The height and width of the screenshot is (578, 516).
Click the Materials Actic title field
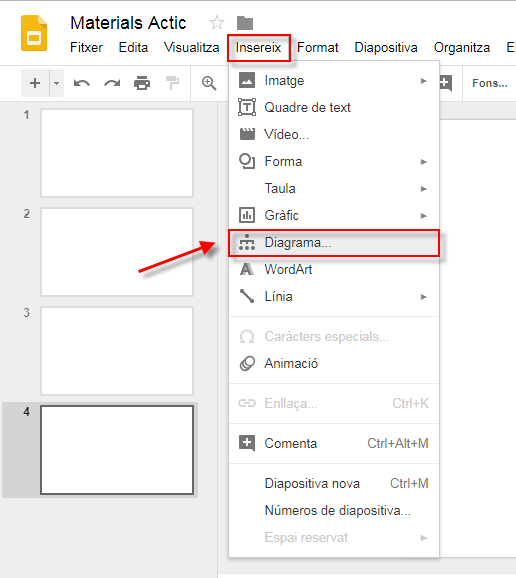(128, 23)
